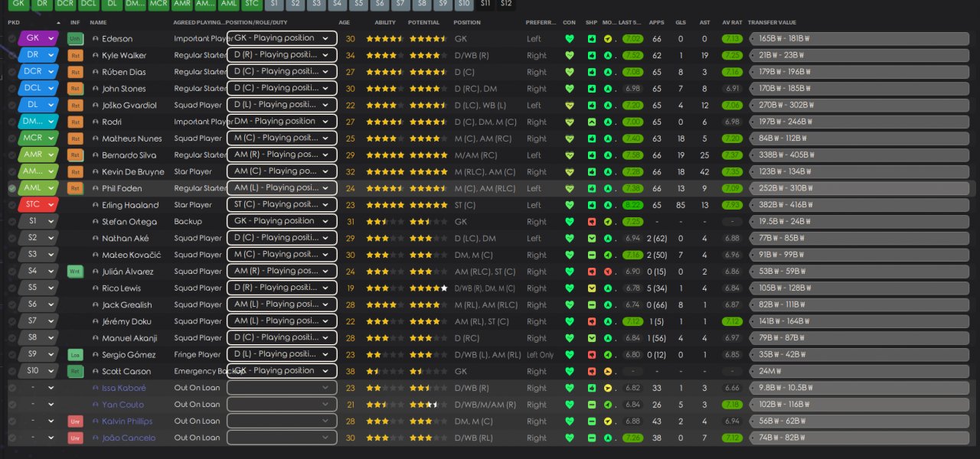Click Erling Haaland's 8.22 last-5 rating
Image resolution: width=980 pixels, height=459 pixels.
[x=632, y=205]
